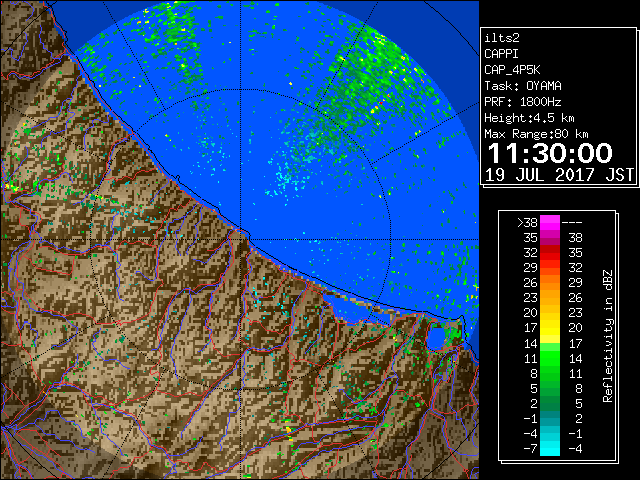Click the '>38' legend label
640x480 pixels.
point(527,223)
